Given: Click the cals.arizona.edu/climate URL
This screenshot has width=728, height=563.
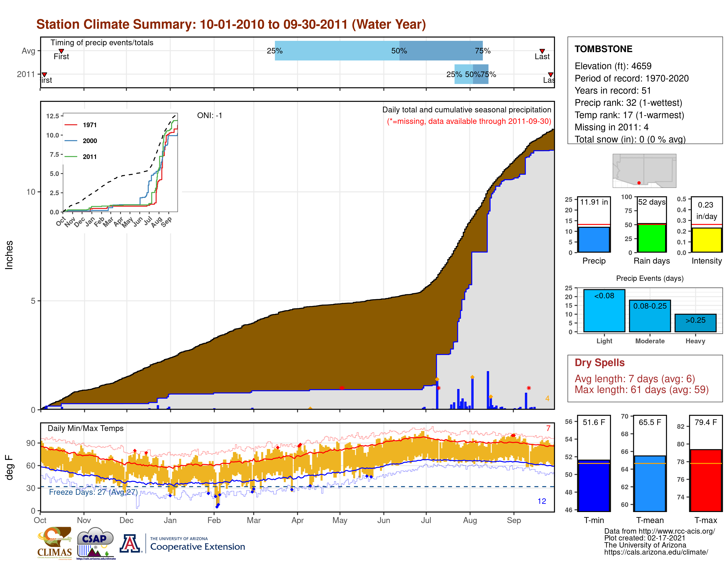Looking at the screenshot, I should tap(656, 552).
